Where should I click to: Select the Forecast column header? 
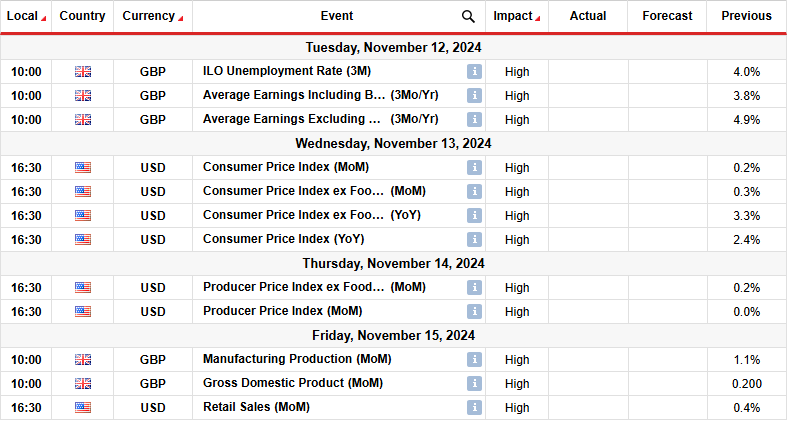click(x=667, y=16)
